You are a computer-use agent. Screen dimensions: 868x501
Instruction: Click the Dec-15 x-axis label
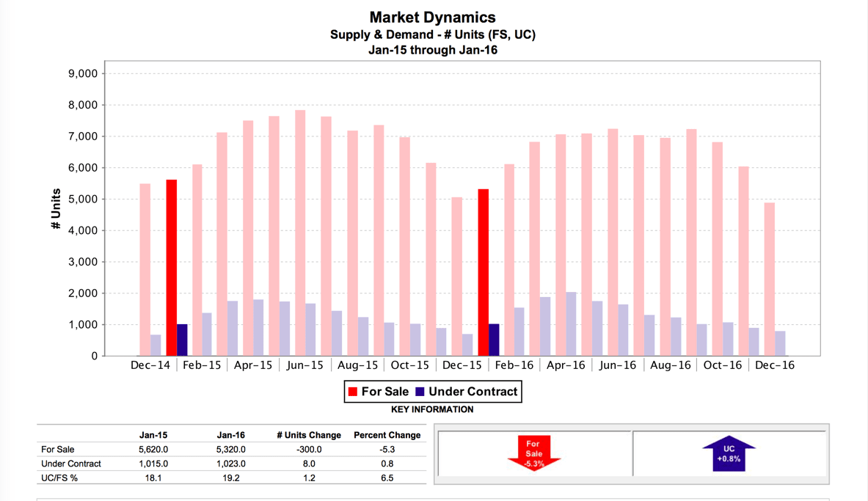tap(462, 365)
